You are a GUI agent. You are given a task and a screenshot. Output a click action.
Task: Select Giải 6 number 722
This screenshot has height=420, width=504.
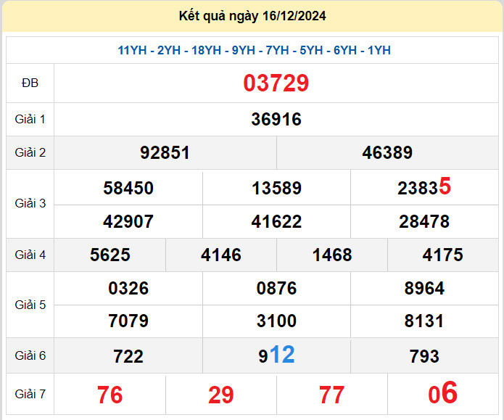coord(128,357)
